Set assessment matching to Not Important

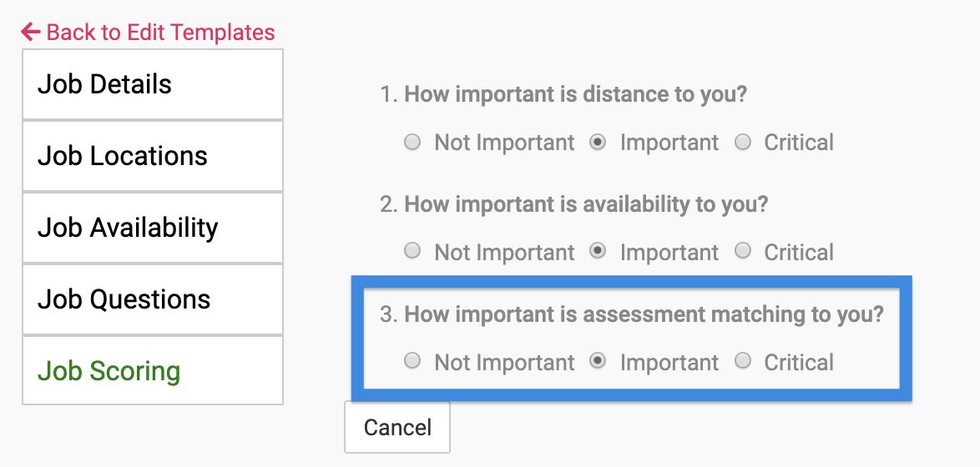(x=412, y=361)
